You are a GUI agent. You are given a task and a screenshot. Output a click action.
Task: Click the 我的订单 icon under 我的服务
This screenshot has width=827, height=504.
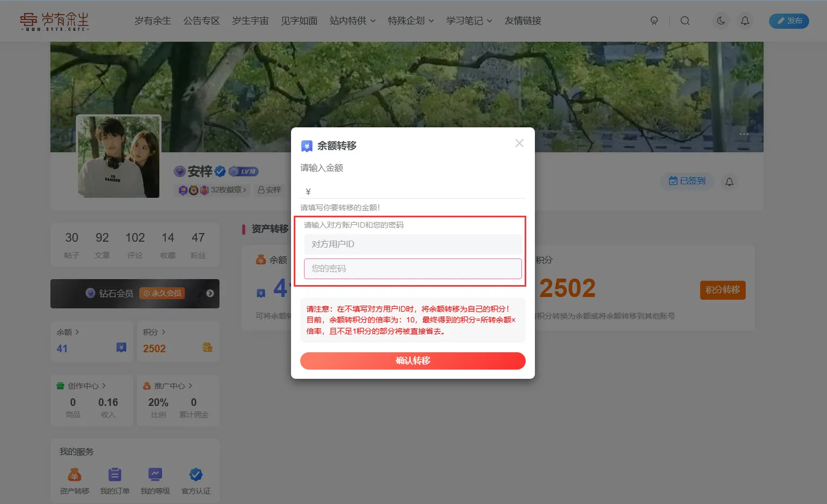[x=114, y=476]
